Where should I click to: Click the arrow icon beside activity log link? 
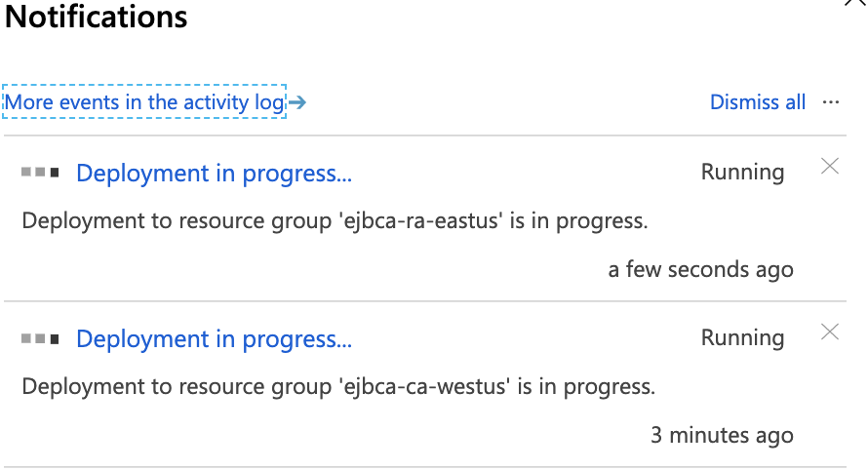(x=297, y=102)
